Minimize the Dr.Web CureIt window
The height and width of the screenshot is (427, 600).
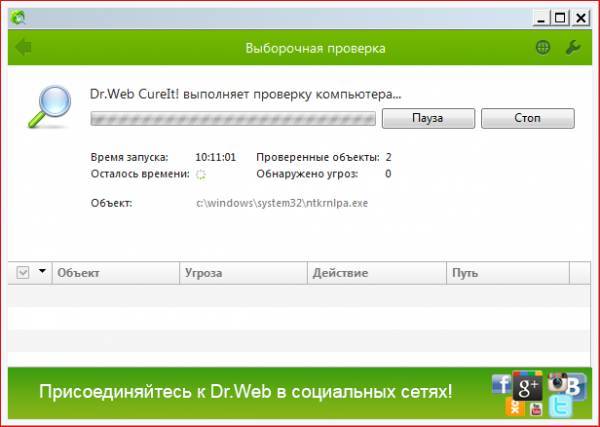[541, 18]
